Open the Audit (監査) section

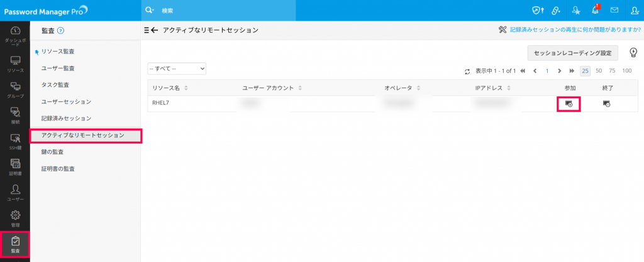tap(15, 245)
